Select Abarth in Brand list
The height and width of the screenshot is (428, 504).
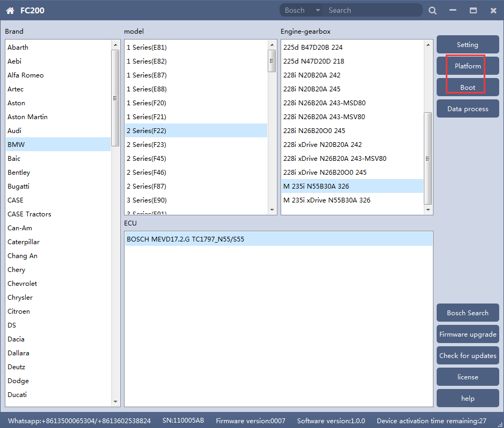tap(58, 47)
